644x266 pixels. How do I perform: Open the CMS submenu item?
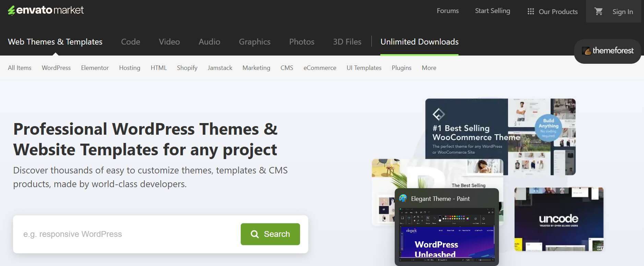point(287,68)
